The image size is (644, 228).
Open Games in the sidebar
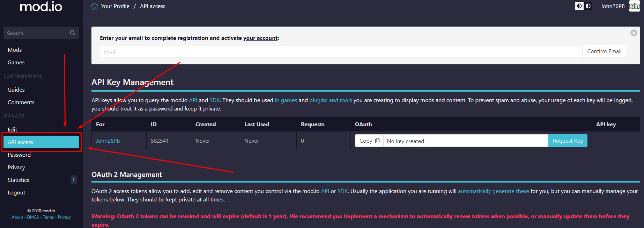pyautogui.click(x=16, y=62)
